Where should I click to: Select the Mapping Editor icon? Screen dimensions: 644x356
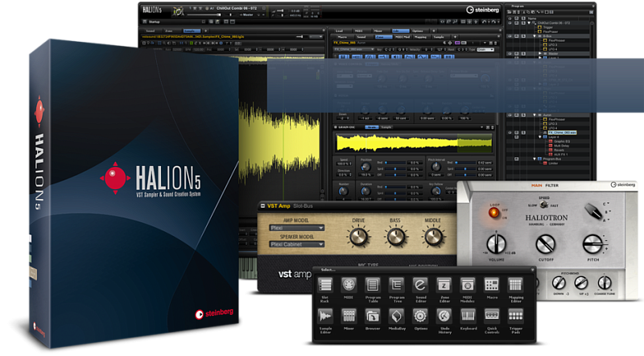515,284
